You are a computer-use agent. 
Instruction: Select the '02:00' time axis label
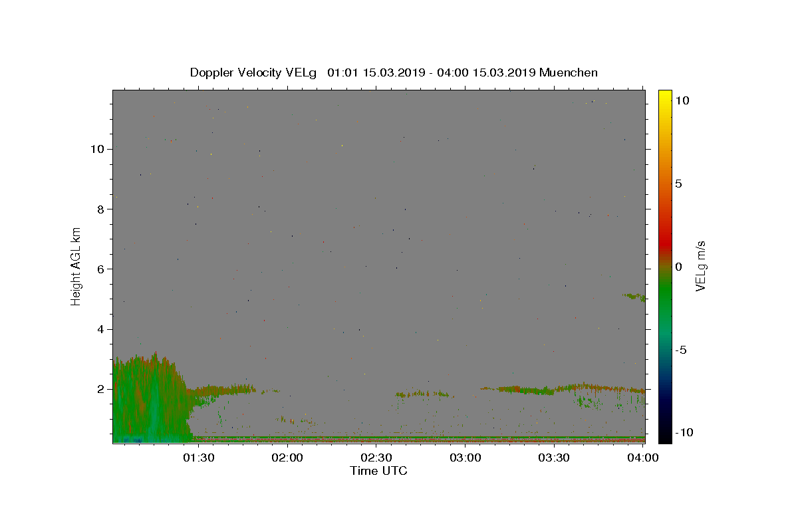[288, 458]
